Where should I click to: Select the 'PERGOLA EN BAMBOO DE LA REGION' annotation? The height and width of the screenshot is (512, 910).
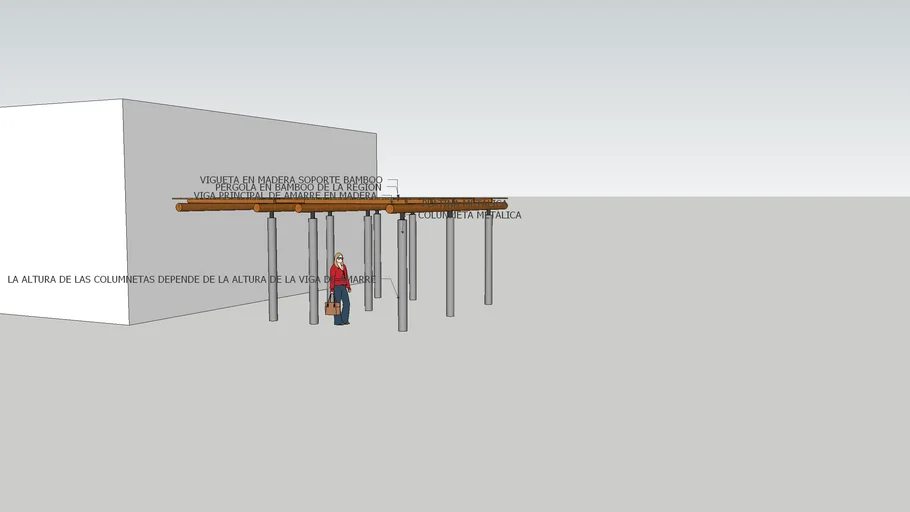(297, 188)
